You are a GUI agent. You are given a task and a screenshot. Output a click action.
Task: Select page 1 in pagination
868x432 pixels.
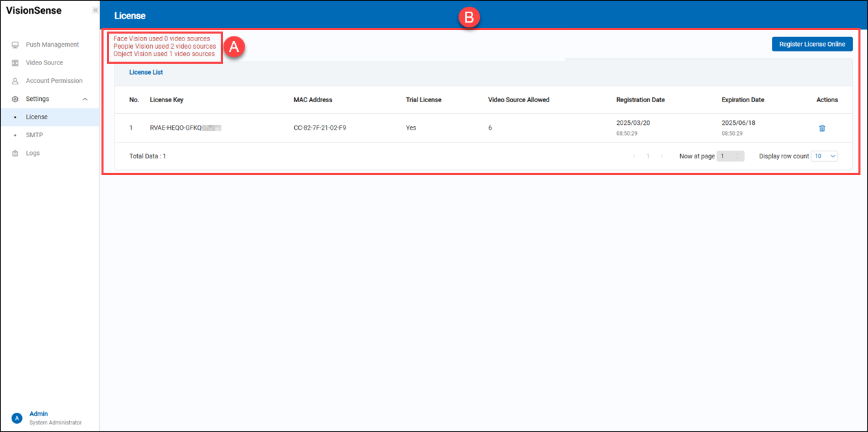pyautogui.click(x=648, y=156)
